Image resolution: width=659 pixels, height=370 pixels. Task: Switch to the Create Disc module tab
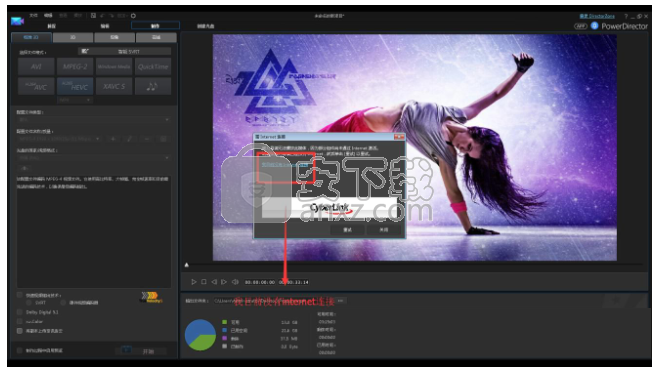(206, 26)
